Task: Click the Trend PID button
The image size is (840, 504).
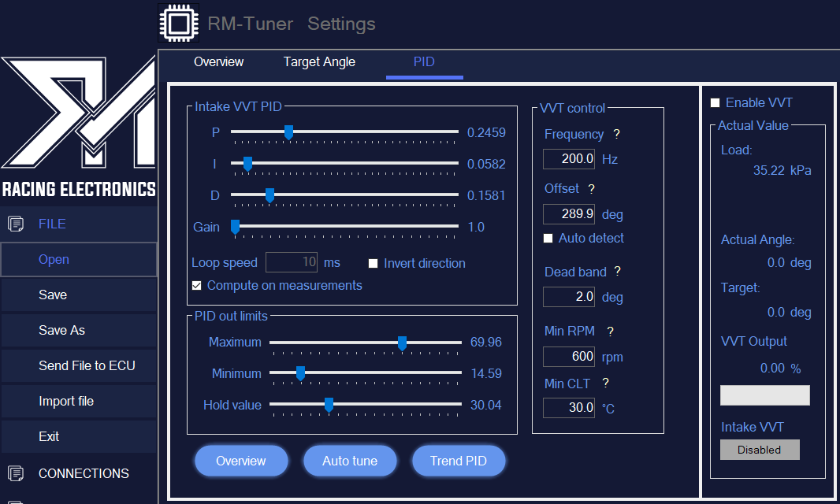Action: pyautogui.click(x=459, y=461)
